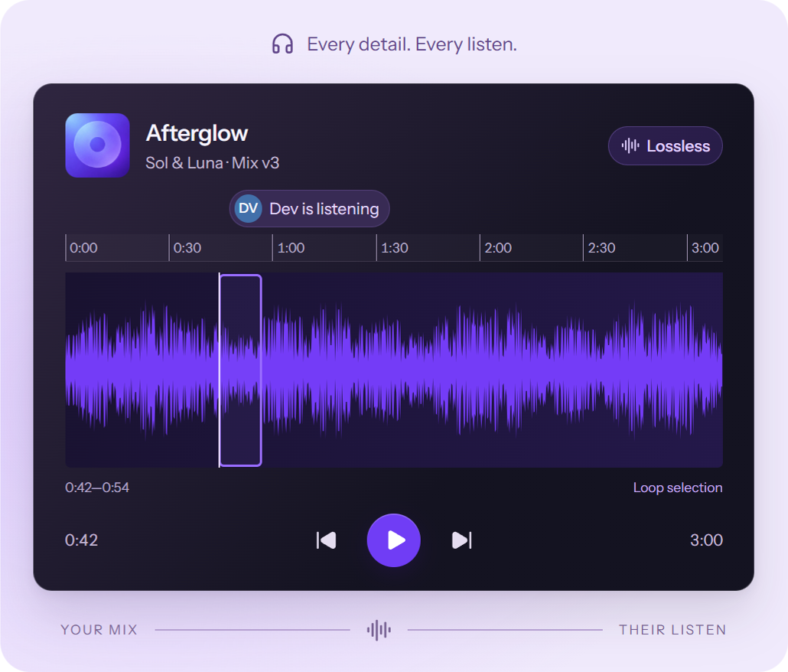The width and height of the screenshot is (788, 672).
Task: Jump to 0:00 timeline marker
Action: click(x=83, y=248)
